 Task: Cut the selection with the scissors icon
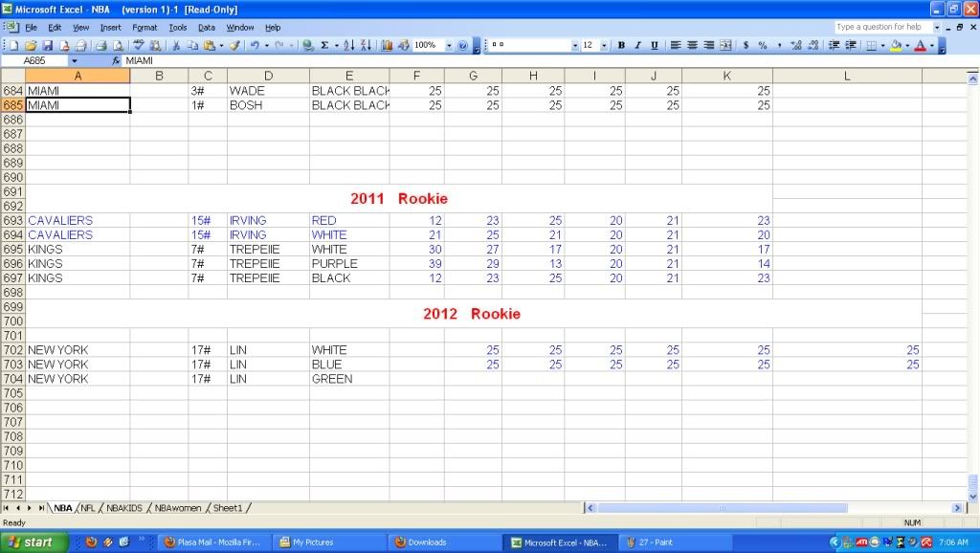pos(176,45)
